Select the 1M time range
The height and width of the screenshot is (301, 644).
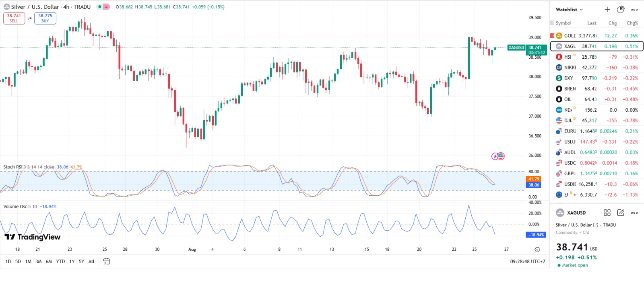(28, 261)
